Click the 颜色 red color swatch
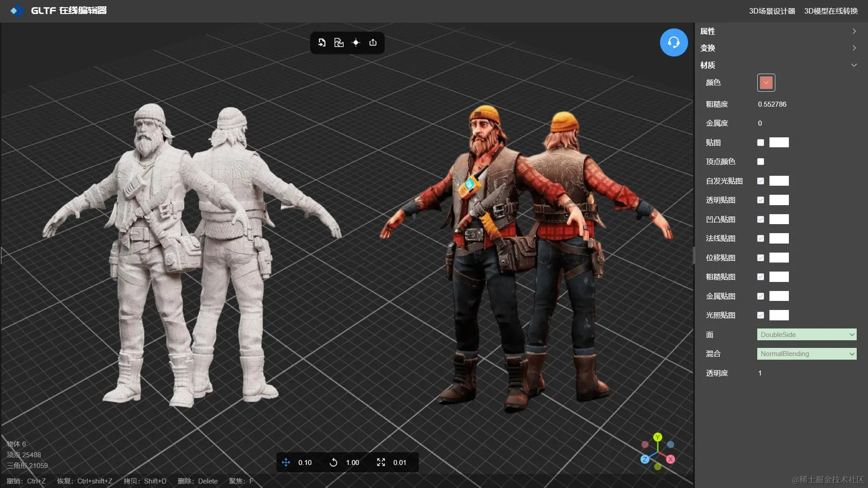The height and width of the screenshot is (488, 868). (x=766, y=83)
